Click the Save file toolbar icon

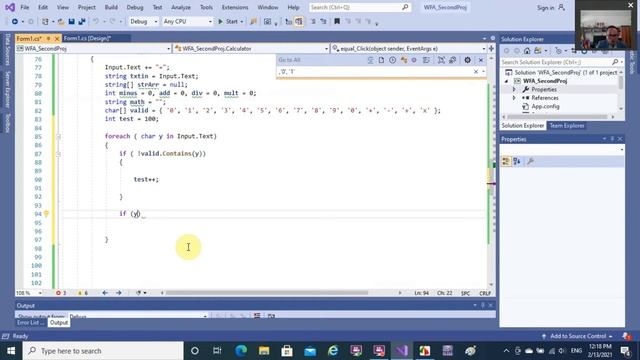tap(71, 22)
